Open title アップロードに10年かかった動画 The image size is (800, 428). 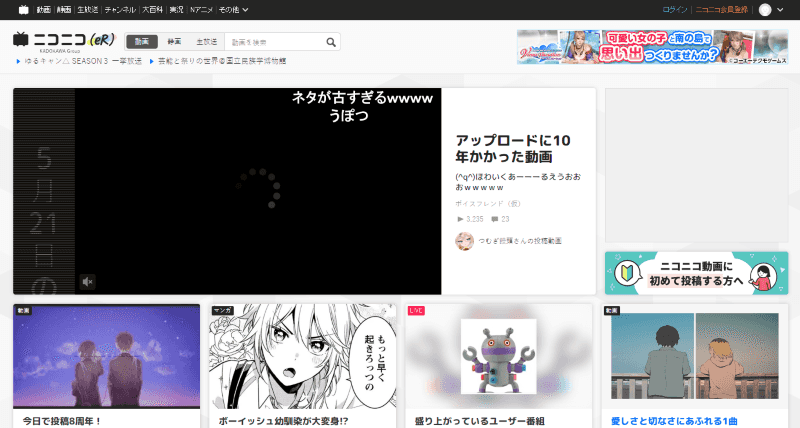513,148
